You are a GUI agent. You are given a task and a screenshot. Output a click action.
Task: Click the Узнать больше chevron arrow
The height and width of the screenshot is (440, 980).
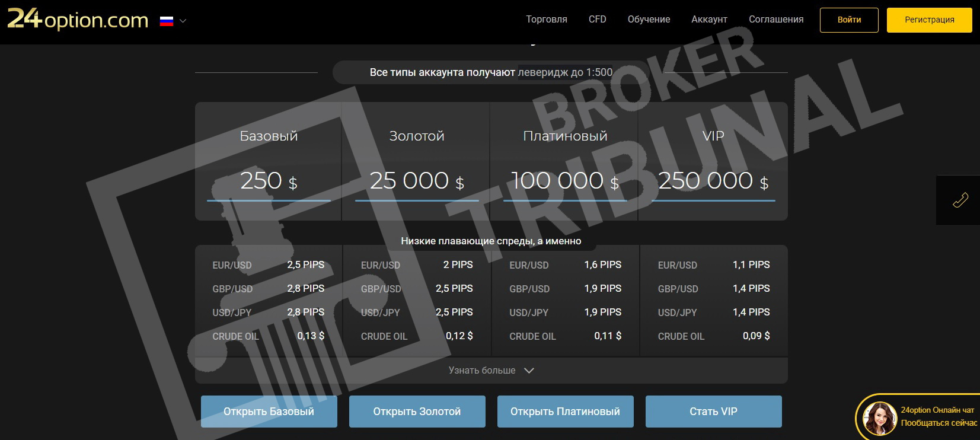click(529, 371)
